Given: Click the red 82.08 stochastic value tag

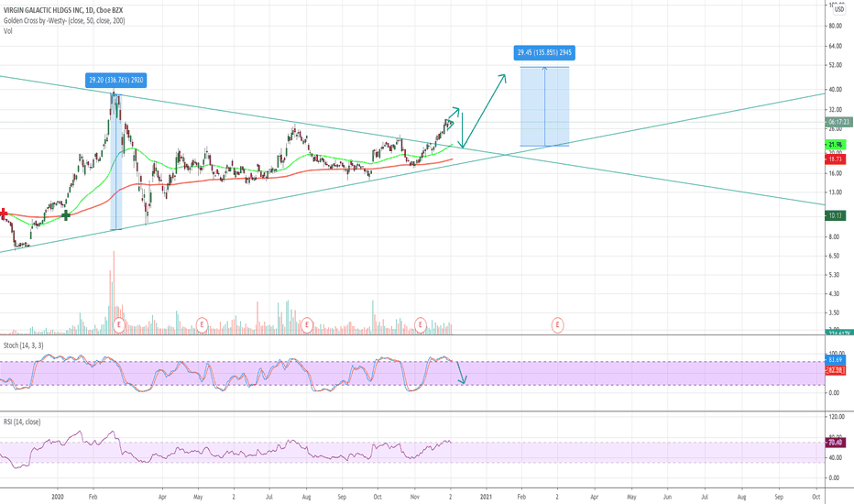Looking at the screenshot, I should coord(836,370).
